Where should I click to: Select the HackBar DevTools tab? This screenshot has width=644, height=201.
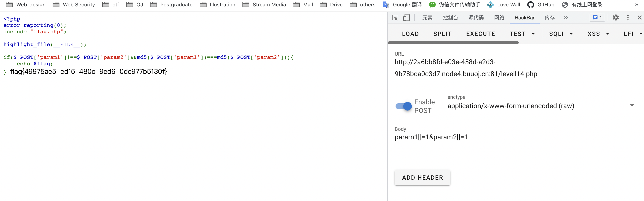coord(524,18)
